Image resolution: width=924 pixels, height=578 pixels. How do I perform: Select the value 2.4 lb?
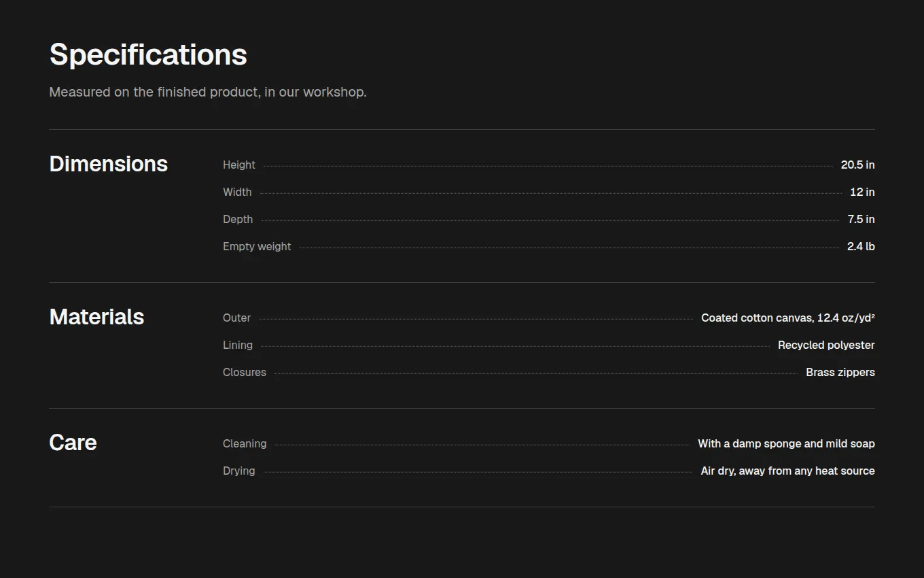[x=861, y=246]
